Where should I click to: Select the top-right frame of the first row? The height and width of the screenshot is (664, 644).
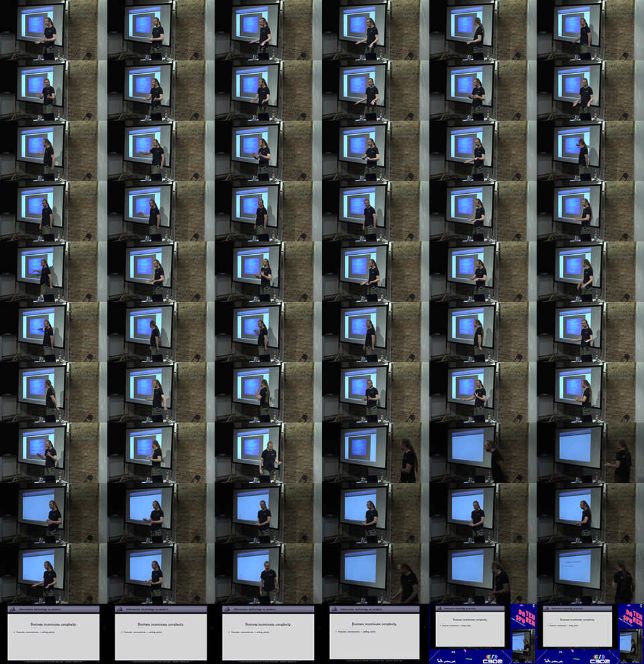tap(590, 30)
